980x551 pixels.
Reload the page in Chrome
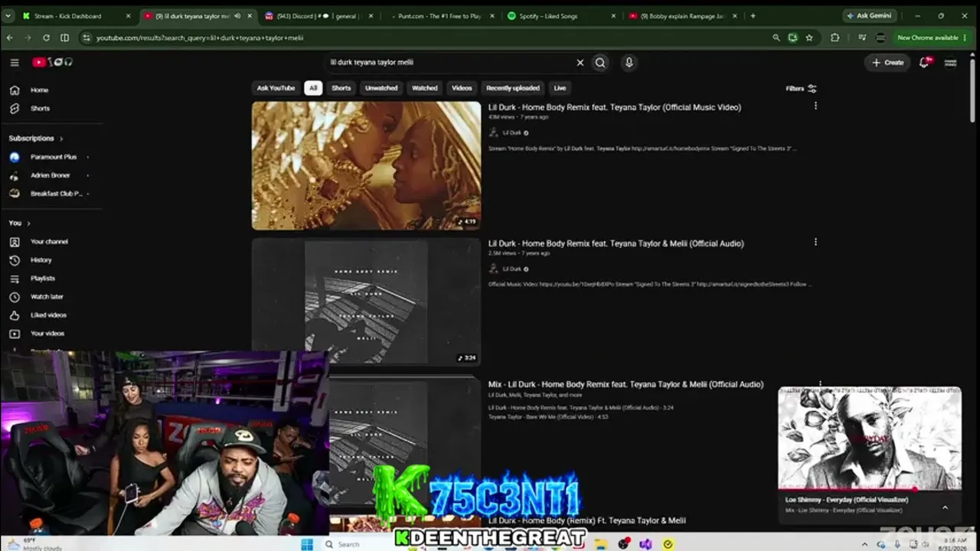[x=47, y=37]
